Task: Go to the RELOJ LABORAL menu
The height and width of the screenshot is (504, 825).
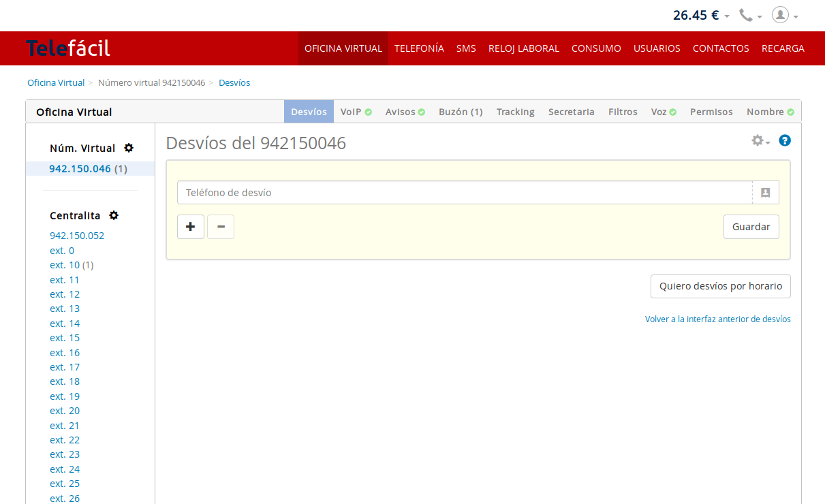Action: (523, 48)
